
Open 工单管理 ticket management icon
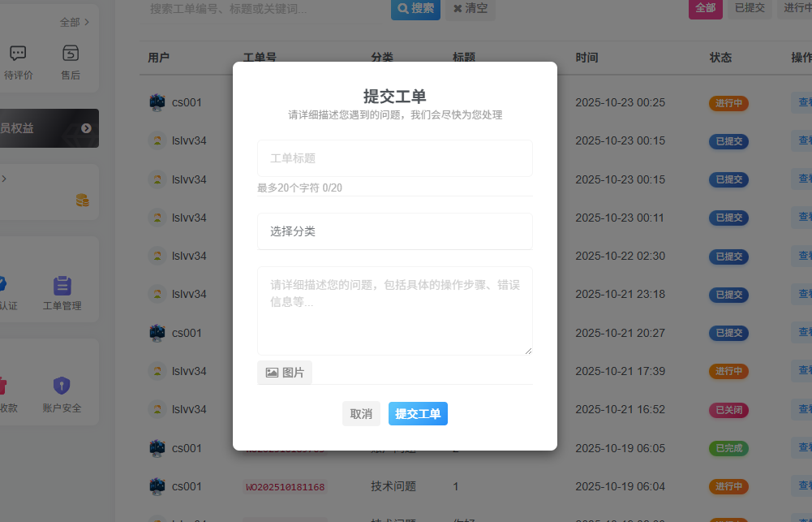[62, 286]
